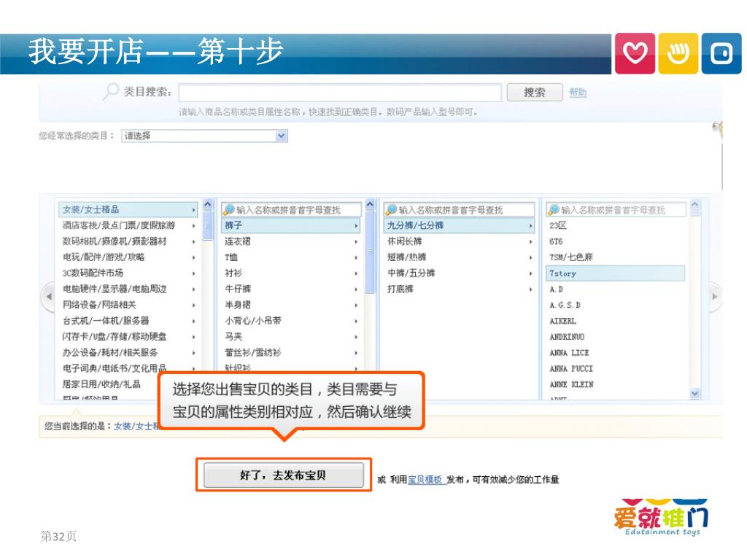Click the search icon in second column filter
747x560 pixels.
click(228, 209)
